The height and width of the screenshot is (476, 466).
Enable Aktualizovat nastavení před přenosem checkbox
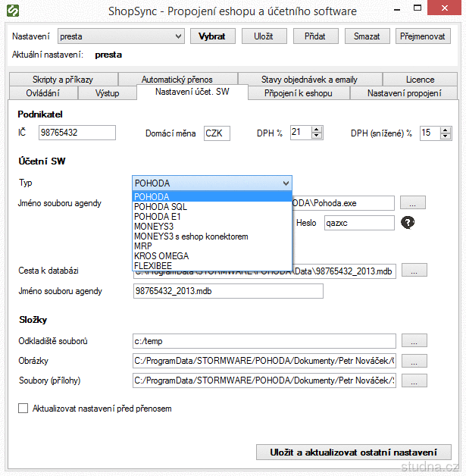pos(23,409)
